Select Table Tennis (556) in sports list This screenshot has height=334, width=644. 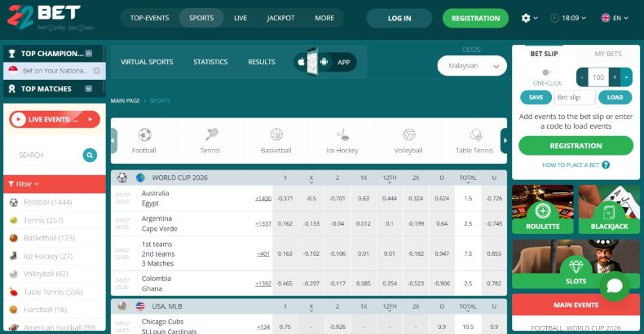point(55,292)
